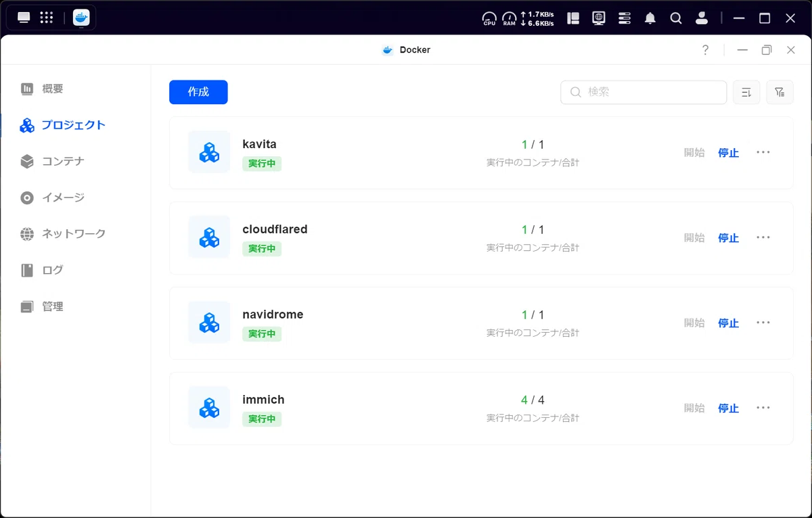Click 開始 for kavita
This screenshot has width=812, height=518.
(694, 153)
